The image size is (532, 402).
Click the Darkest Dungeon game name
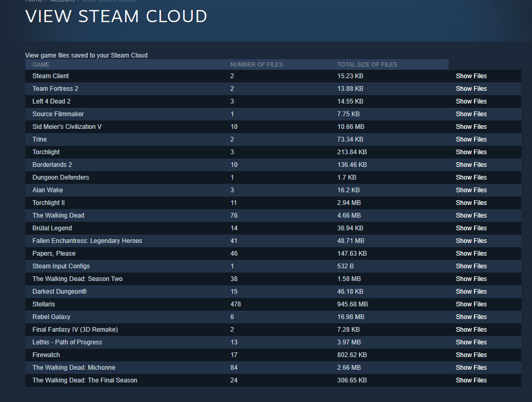tap(59, 291)
